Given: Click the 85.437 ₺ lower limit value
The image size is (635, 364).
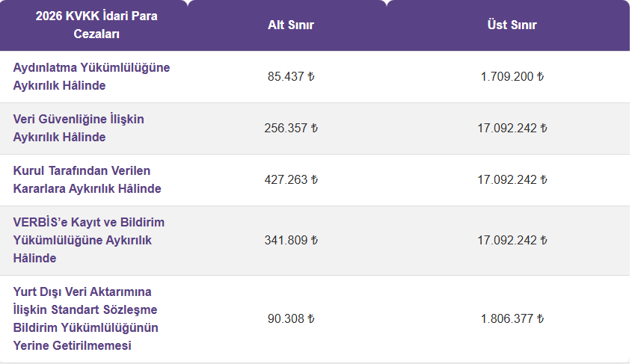Looking at the screenshot, I should point(290,77).
